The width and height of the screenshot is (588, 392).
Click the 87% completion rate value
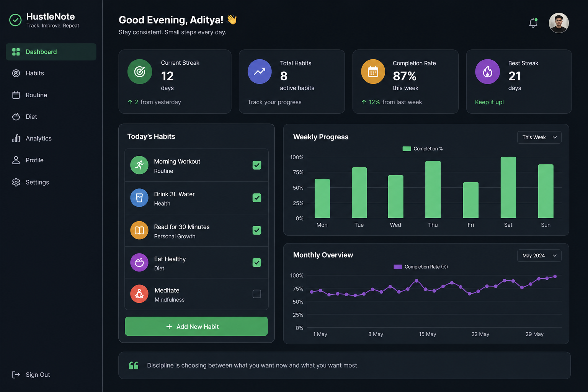coord(405,76)
